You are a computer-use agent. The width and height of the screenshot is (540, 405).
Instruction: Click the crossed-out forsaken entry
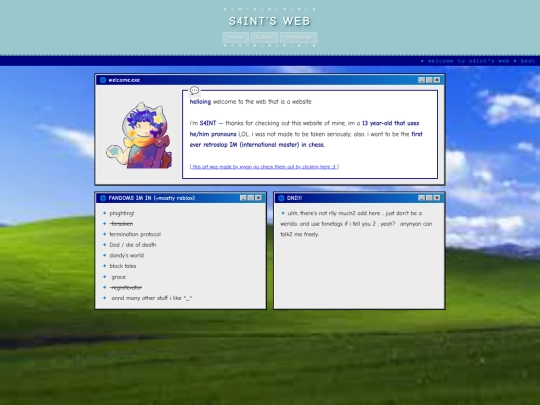pyautogui.click(x=121, y=224)
